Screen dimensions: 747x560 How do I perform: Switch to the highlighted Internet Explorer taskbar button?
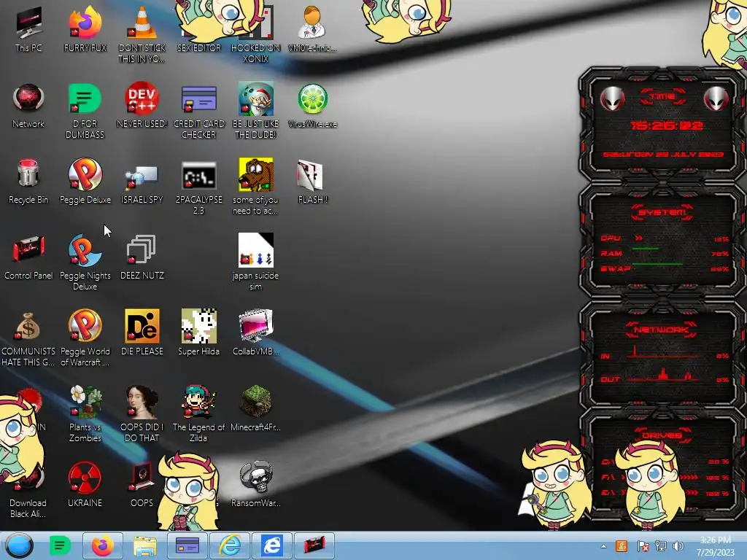coord(272,545)
